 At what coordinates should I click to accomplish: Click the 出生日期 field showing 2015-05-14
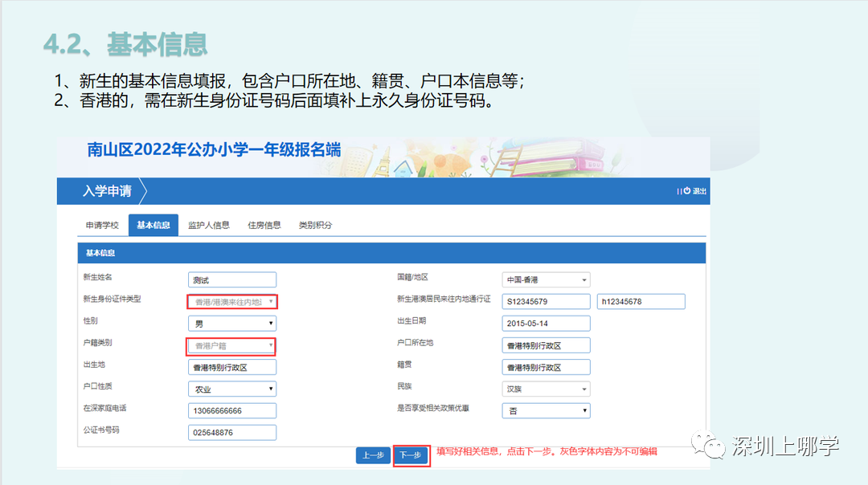546,324
